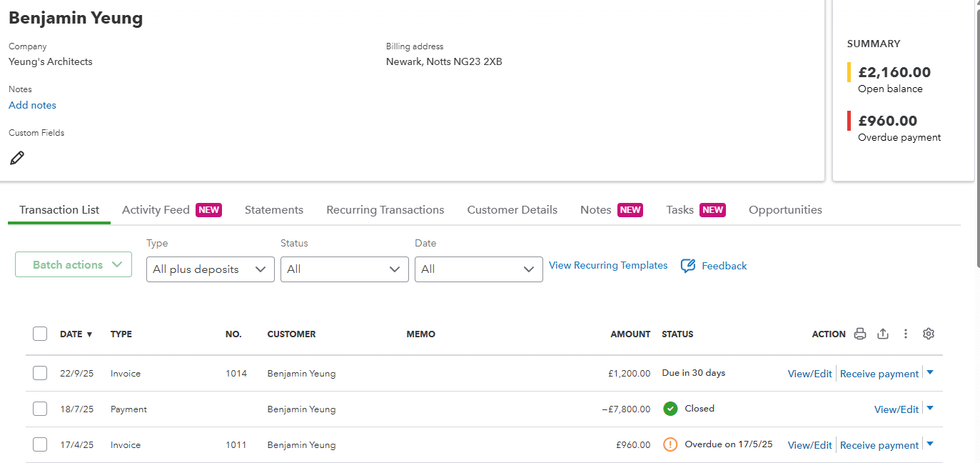Switch to the Activity Feed tab
Screen dimensions: 980x463
tap(156, 210)
